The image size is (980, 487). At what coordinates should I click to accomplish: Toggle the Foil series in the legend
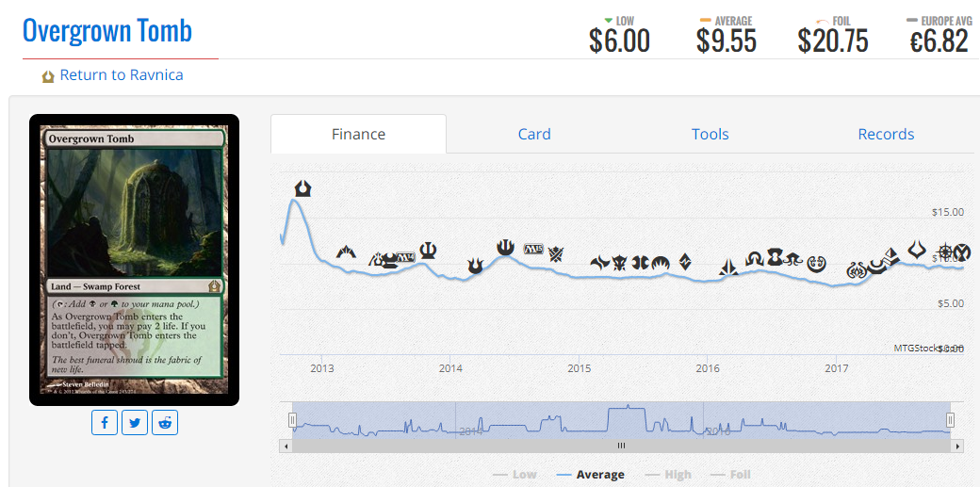[730, 475]
